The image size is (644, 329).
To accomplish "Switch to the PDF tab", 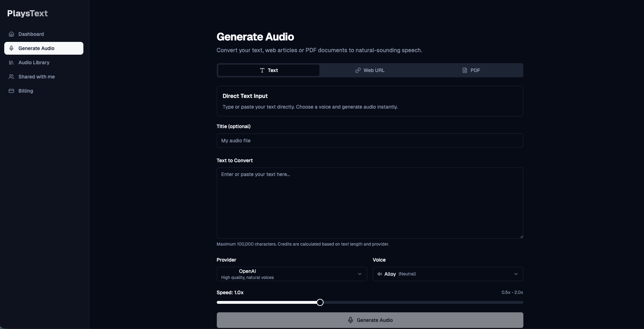I will pyautogui.click(x=472, y=70).
